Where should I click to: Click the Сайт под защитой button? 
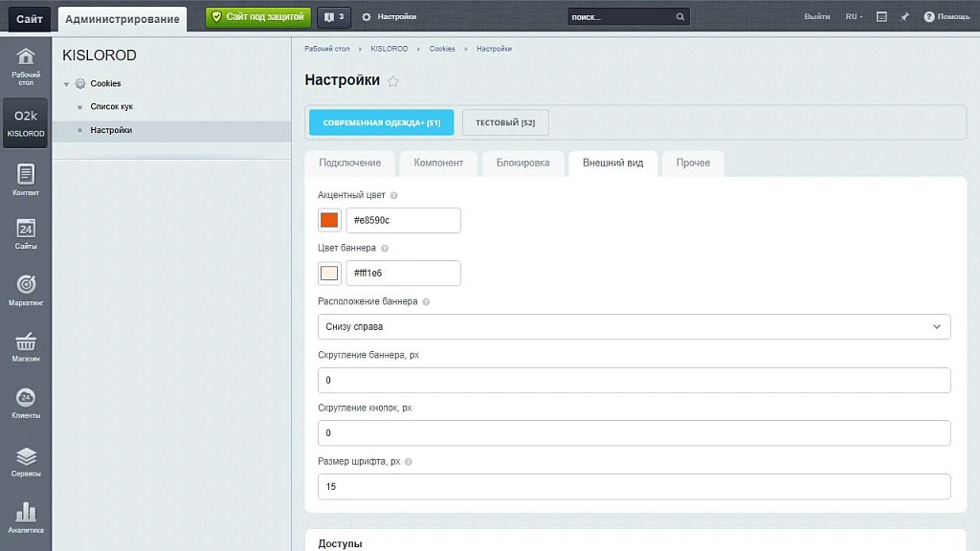click(x=258, y=17)
